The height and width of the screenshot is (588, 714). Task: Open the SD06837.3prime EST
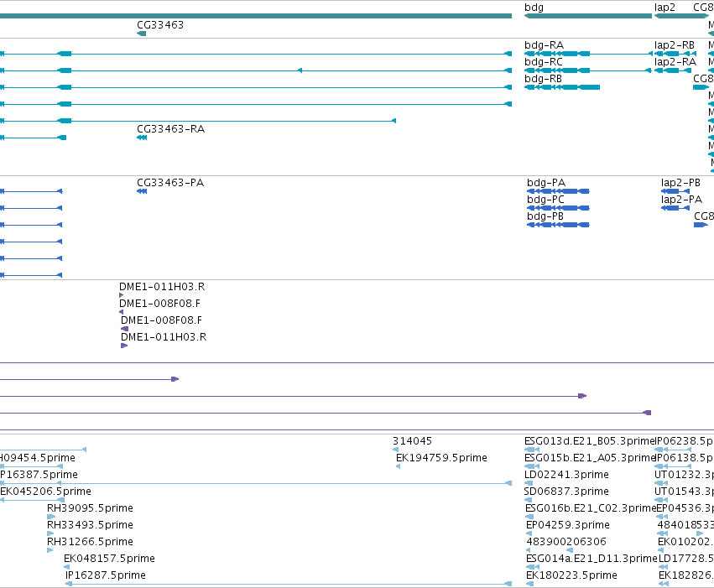tap(566, 492)
